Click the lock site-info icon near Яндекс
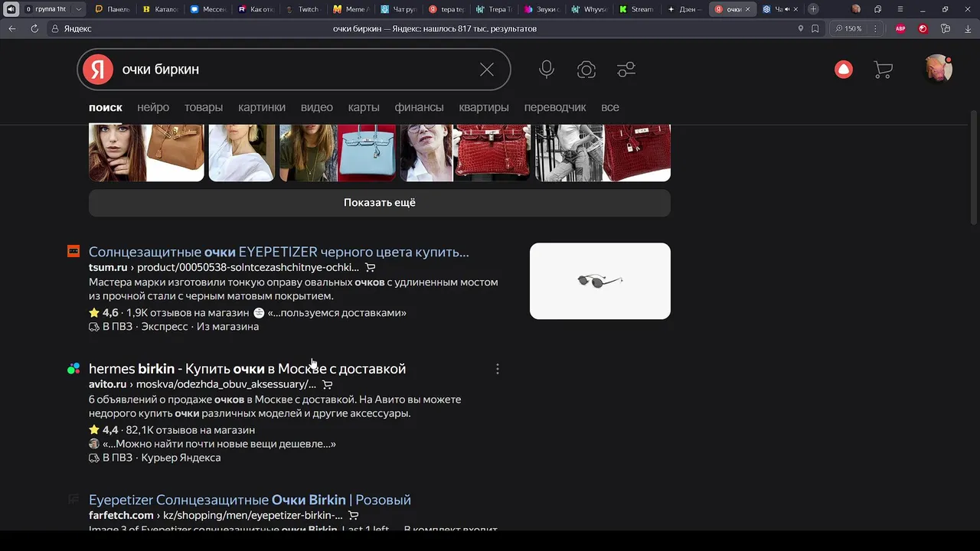Screen dimensions: 980x551 (x=55, y=28)
